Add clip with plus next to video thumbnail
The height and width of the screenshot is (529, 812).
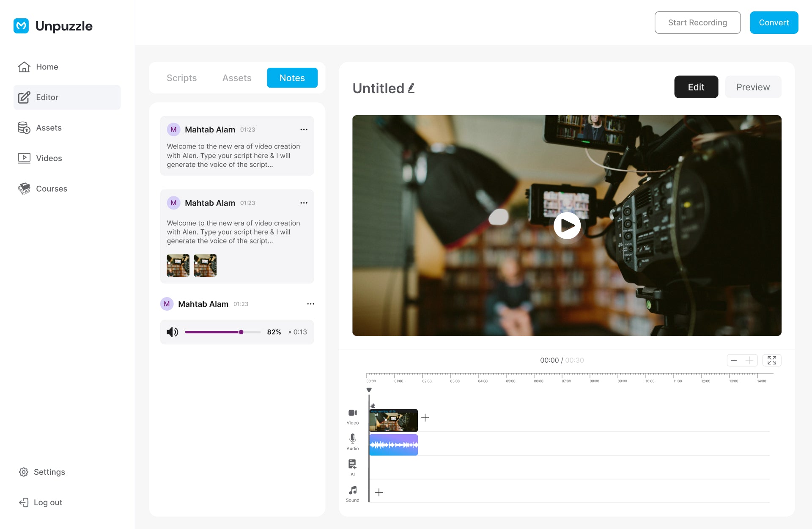click(425, 418)
